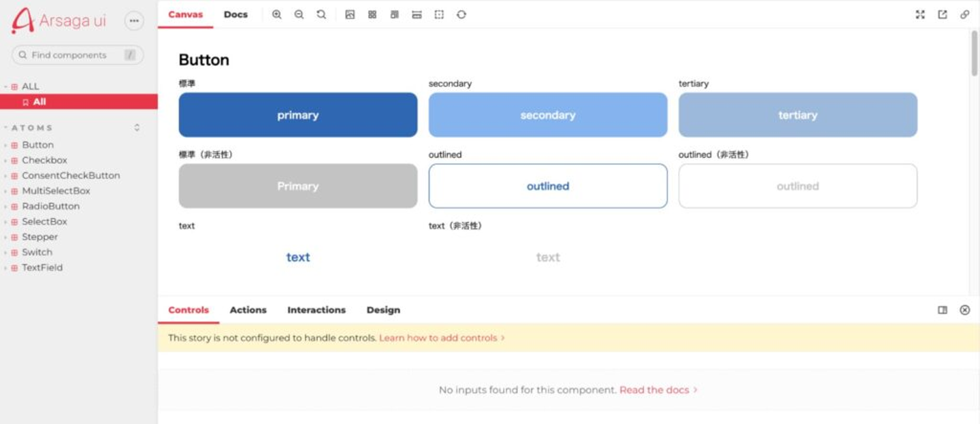Reset the canvas zoom level
The image size is (980, 424).
(x=321, y=14)
